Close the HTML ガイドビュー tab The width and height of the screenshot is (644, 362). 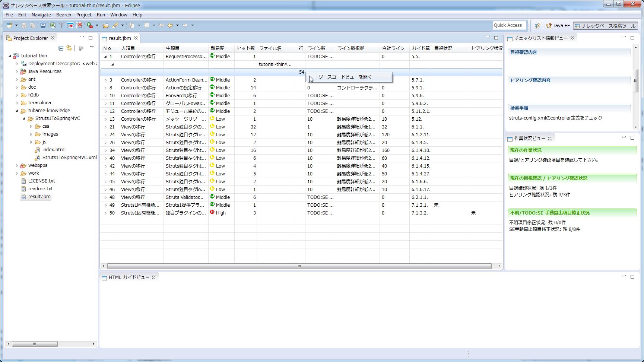point(154,277)
